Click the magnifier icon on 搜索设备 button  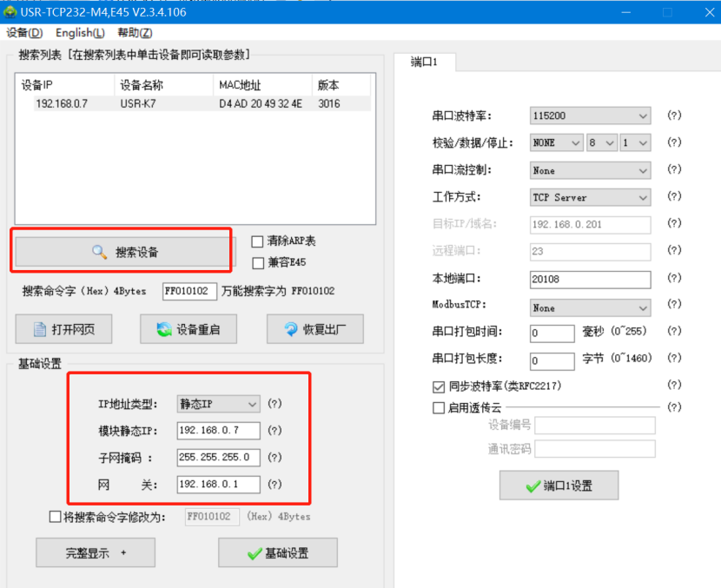(x=99, y=253)
